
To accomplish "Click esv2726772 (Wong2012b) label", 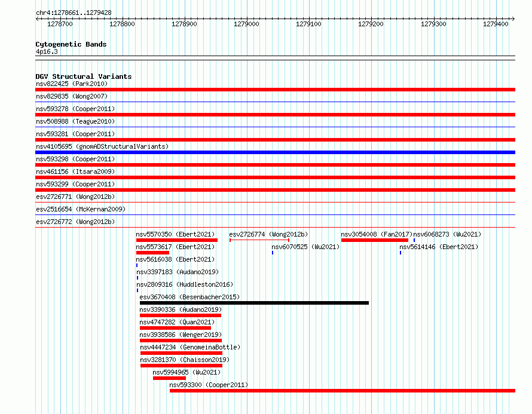I will (75, 222).
